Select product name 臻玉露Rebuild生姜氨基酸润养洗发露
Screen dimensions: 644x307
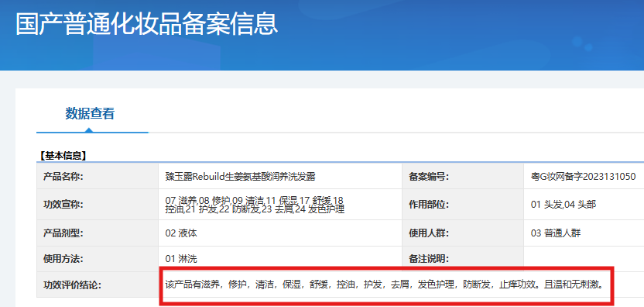click(x=240, y=177)
